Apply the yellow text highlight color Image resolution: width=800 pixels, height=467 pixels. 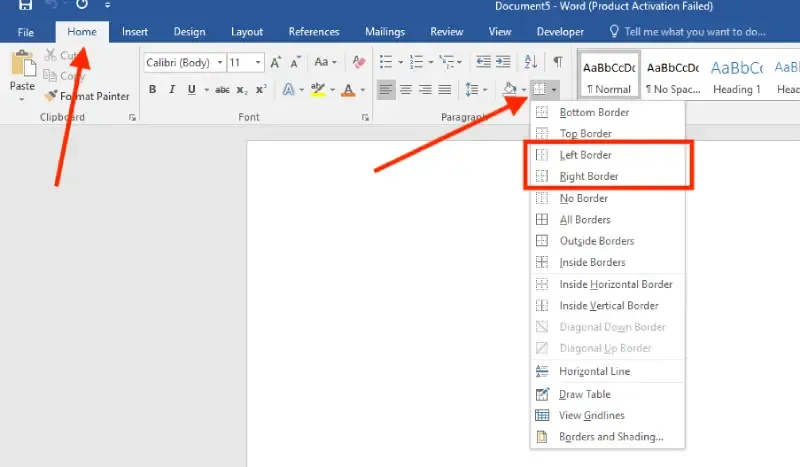318,90
